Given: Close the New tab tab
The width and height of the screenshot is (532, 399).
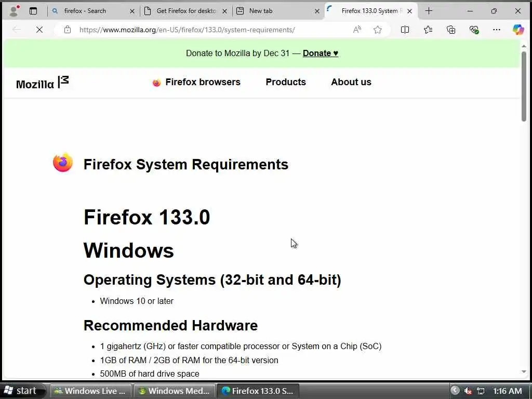Looking at the screenshot, I should point(317,11).
